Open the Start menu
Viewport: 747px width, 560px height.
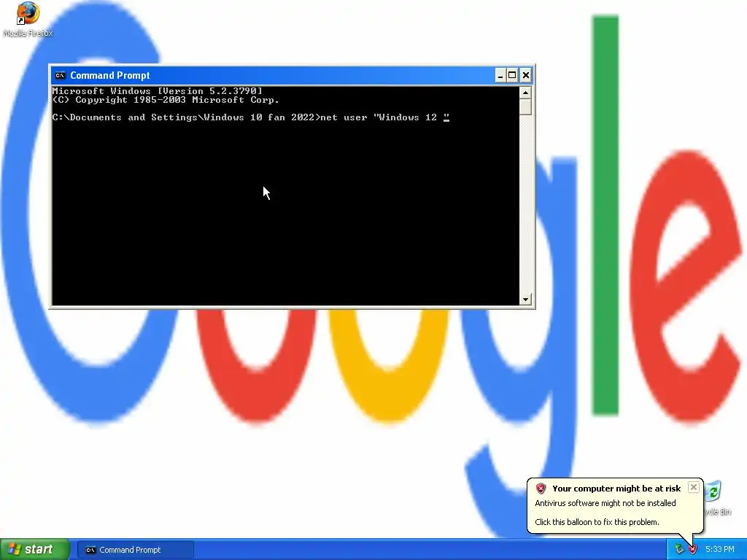pyautogui.click(x=35, y=550)
